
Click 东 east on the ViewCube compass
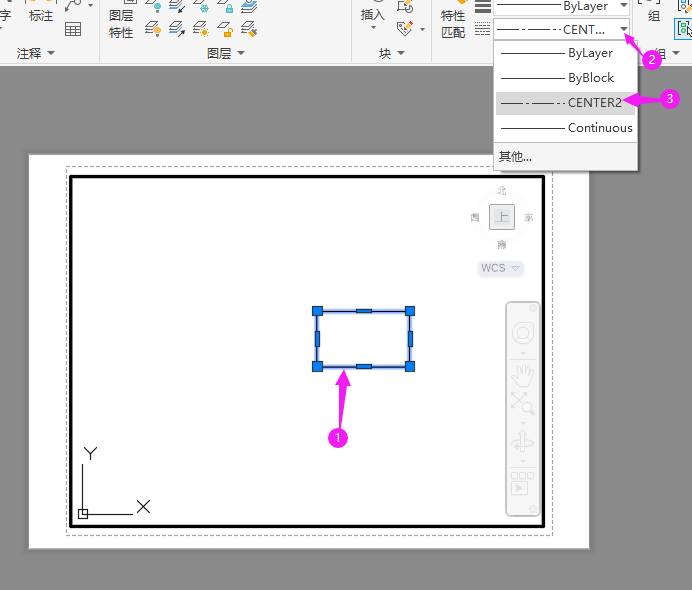click(528, 218)
